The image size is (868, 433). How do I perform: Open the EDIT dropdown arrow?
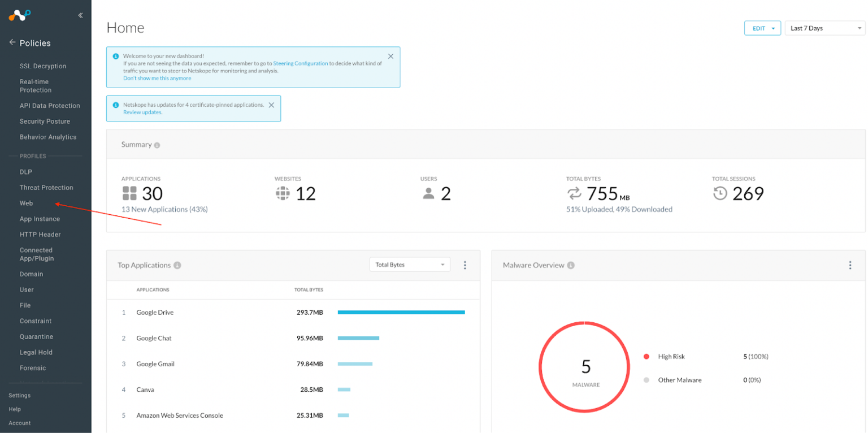[772, 27]
